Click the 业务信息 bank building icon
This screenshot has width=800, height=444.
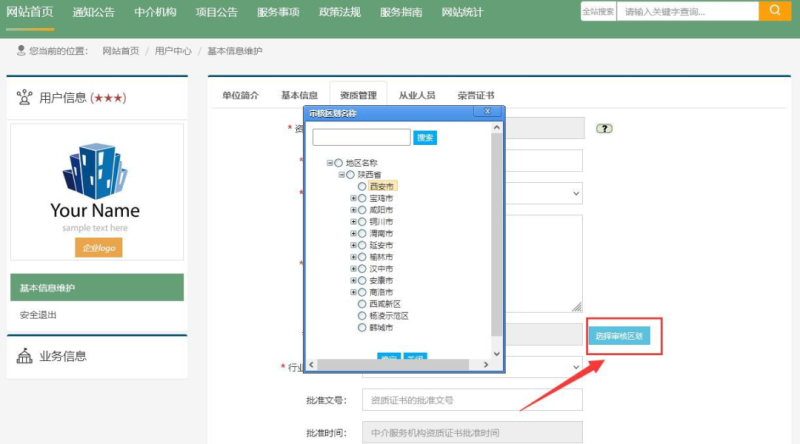25,356
